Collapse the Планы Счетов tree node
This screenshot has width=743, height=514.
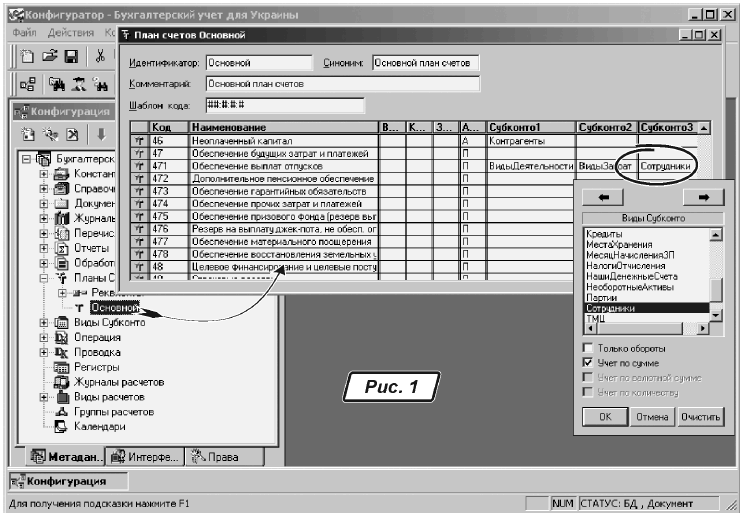point(44,278)
